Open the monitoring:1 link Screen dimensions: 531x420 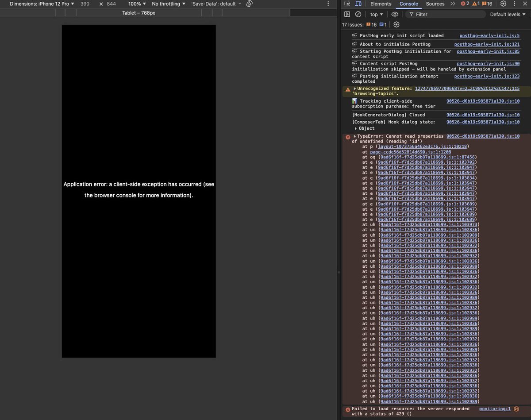coord(495,409)
